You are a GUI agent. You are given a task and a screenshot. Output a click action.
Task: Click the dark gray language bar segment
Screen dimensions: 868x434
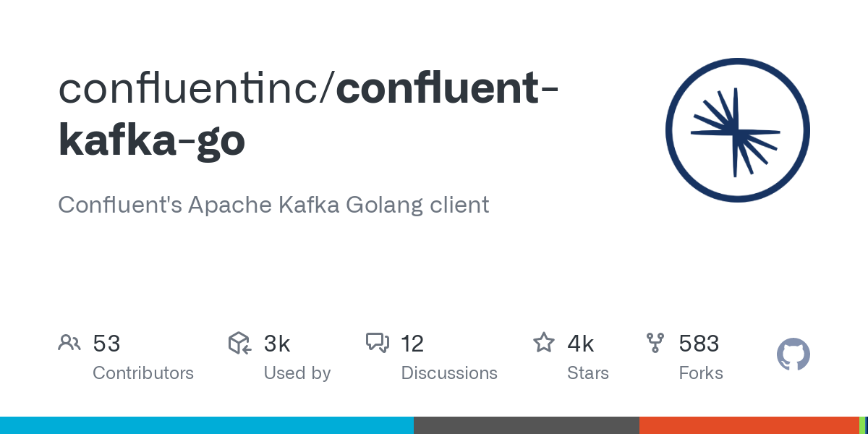(527, 425)
